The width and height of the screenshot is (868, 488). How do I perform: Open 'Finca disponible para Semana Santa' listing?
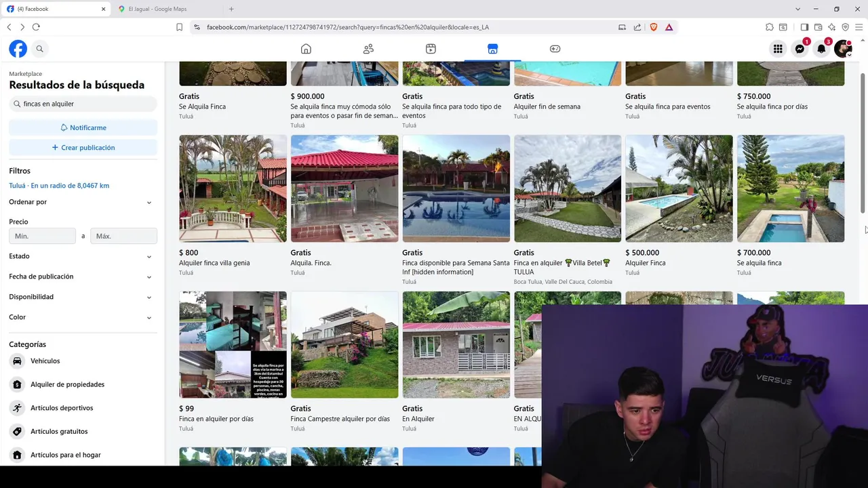coord(456,188)
